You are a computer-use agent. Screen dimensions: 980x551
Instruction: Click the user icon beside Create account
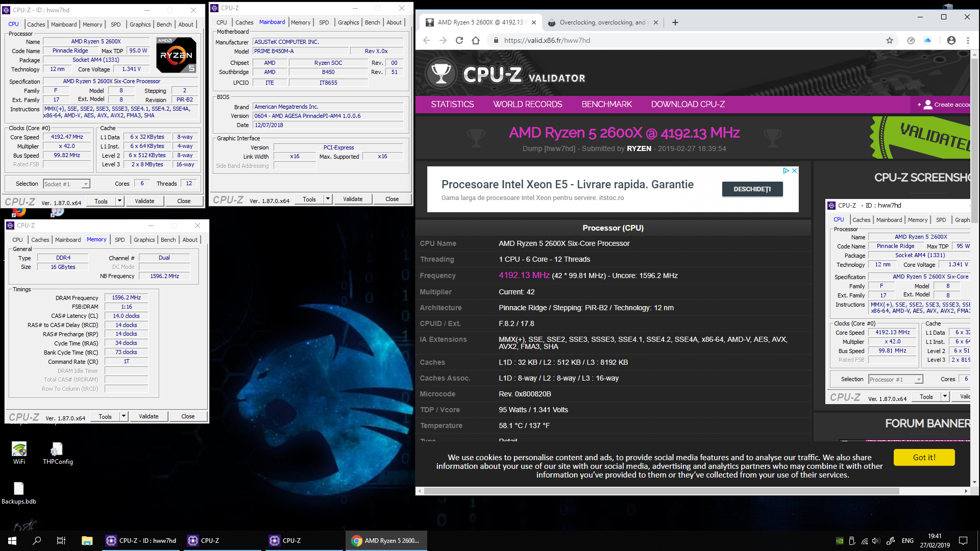927,105
